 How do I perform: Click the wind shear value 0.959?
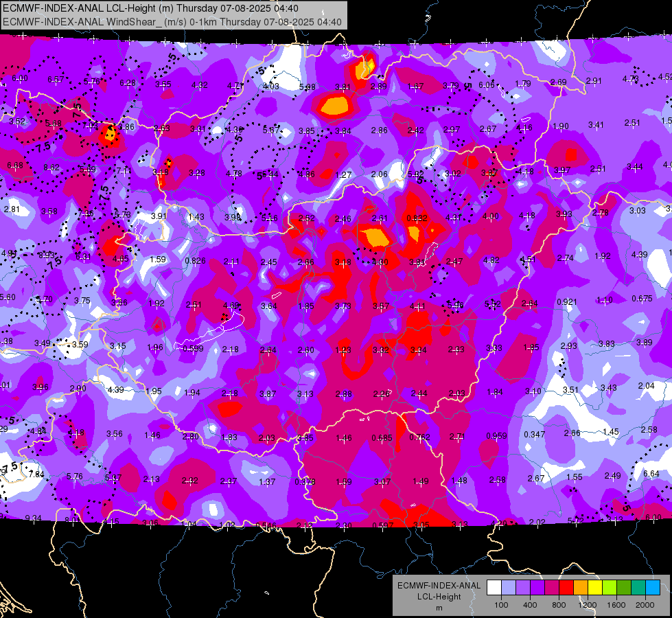tap(496, 436)
